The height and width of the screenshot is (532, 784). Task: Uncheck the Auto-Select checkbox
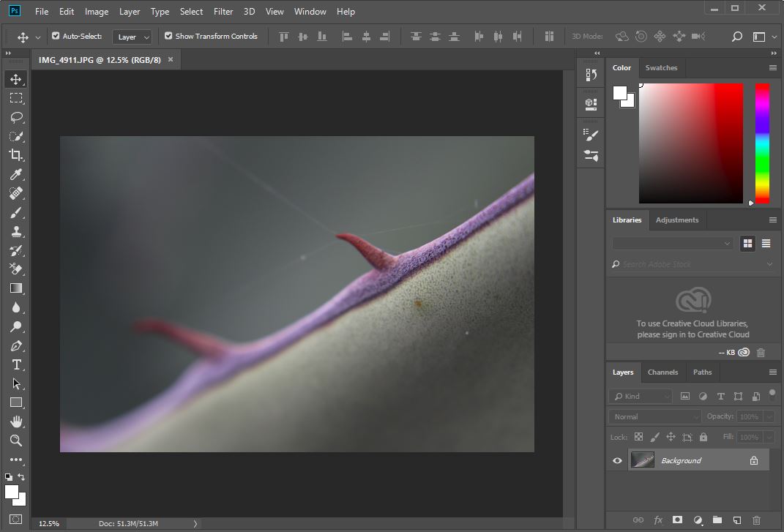click(56, 36)
